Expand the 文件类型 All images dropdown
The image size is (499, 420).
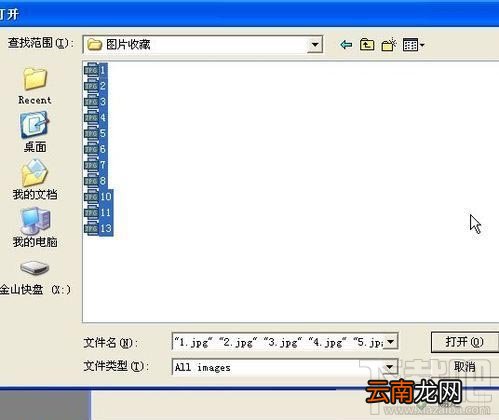[390, 367]
